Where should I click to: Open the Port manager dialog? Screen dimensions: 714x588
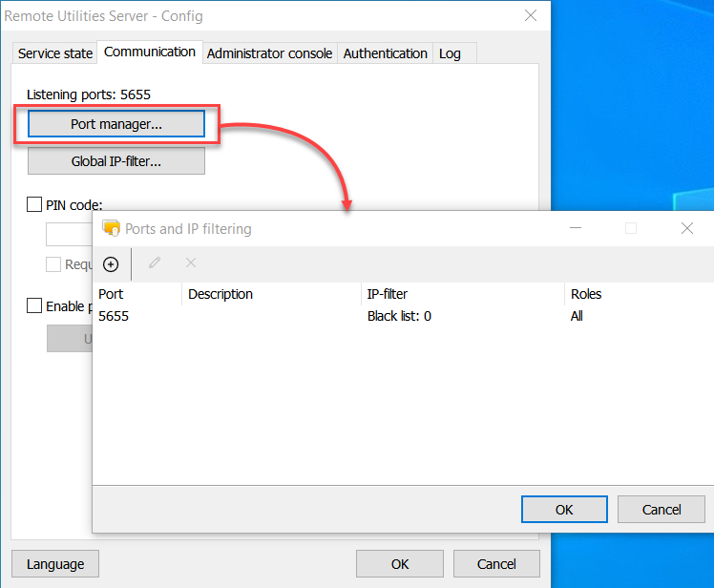(116, 124)
